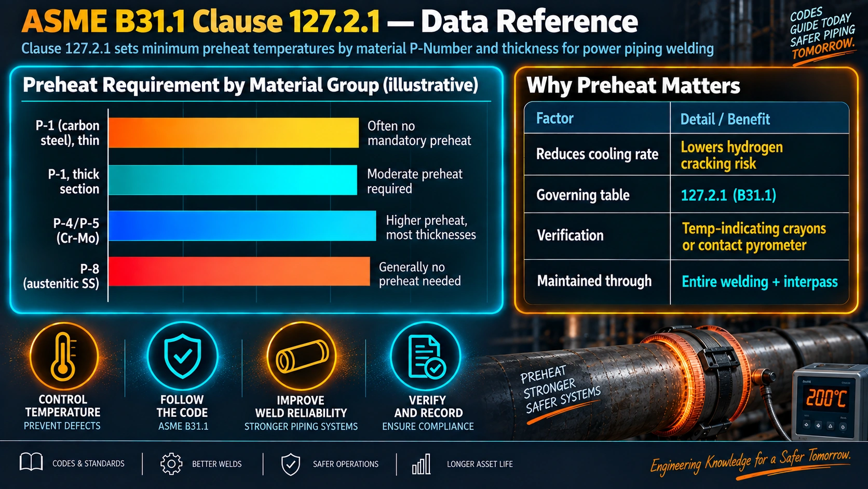Click the shield checkmark Follow the Code icon
Viewport: 868px width, 489px height.
[182, 356]
